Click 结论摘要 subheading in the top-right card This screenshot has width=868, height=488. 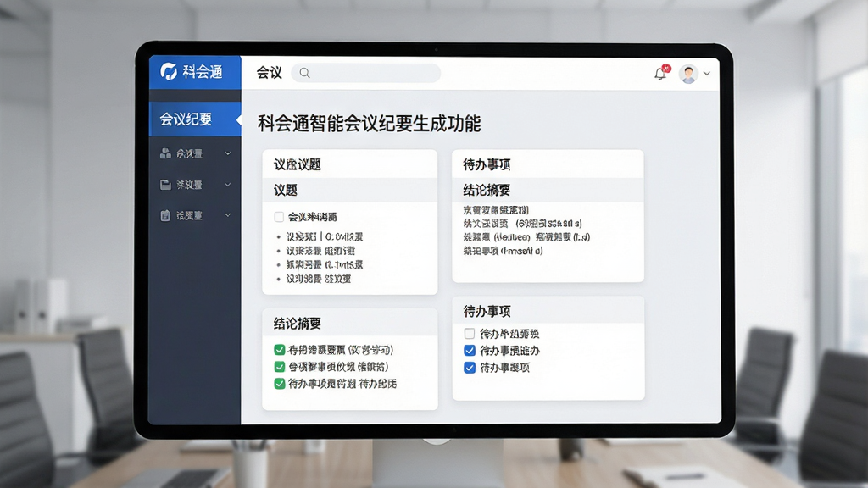click(x=487, y=191)
